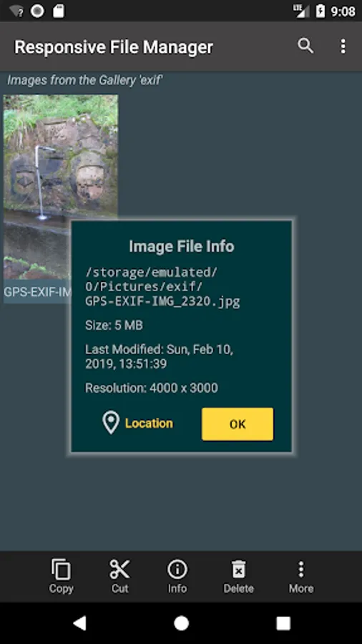Open search with the magnifier icon

[x=305, y=46]
